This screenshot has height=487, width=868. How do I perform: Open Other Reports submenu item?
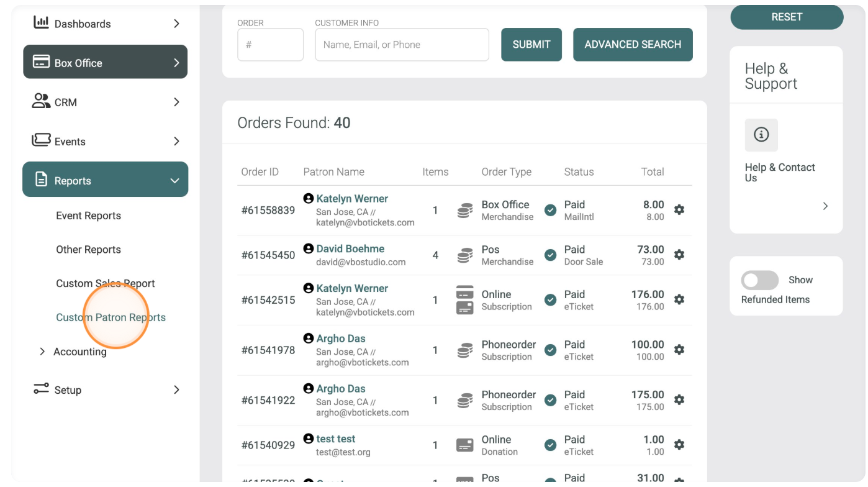pyautogui.click(x=89, y=250)
